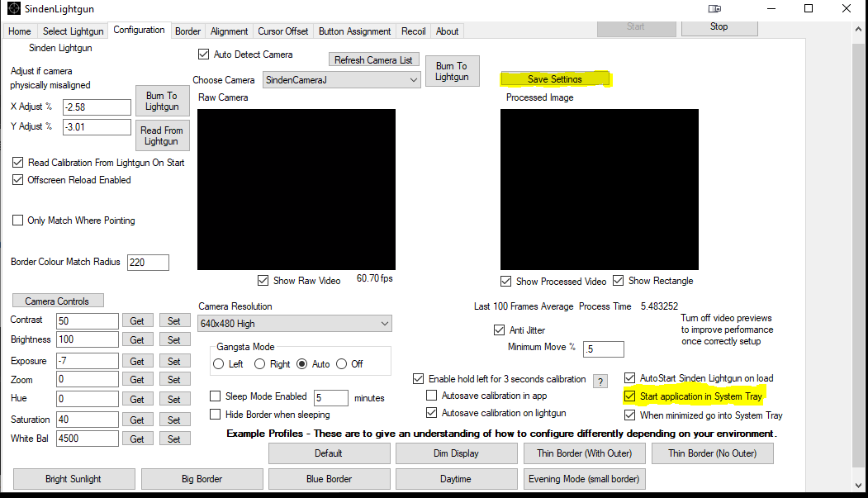
Task: Apply Evening Mode (small border) profile
Action: [584, 479]
